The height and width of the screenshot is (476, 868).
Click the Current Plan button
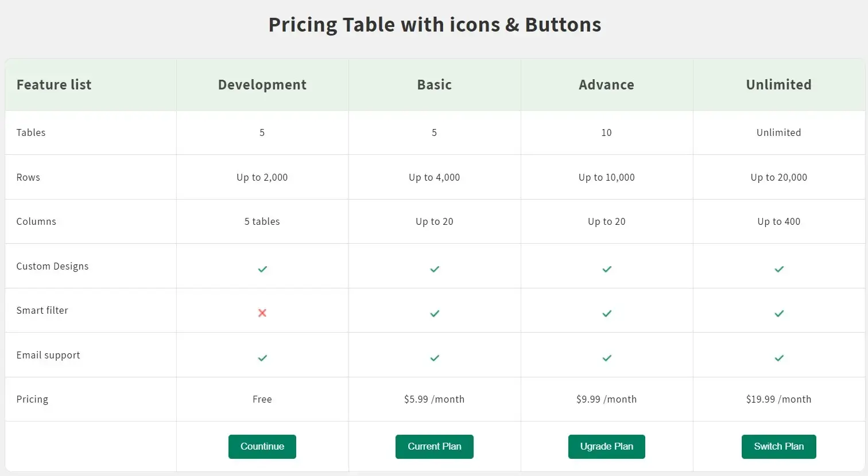435,447
